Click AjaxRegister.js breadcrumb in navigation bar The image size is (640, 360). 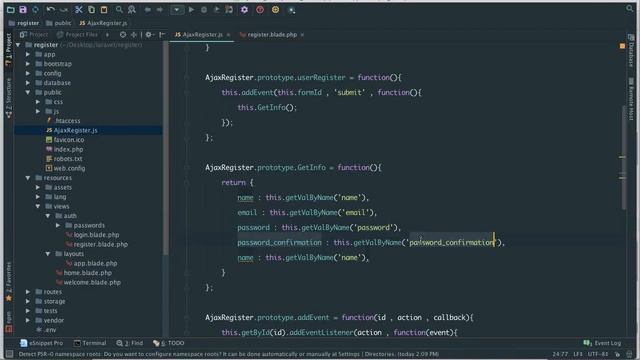tap(103, 23)
